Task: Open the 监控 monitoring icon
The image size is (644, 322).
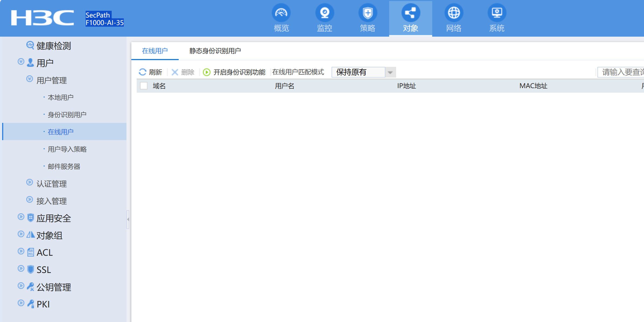Action: coord(324,13)
